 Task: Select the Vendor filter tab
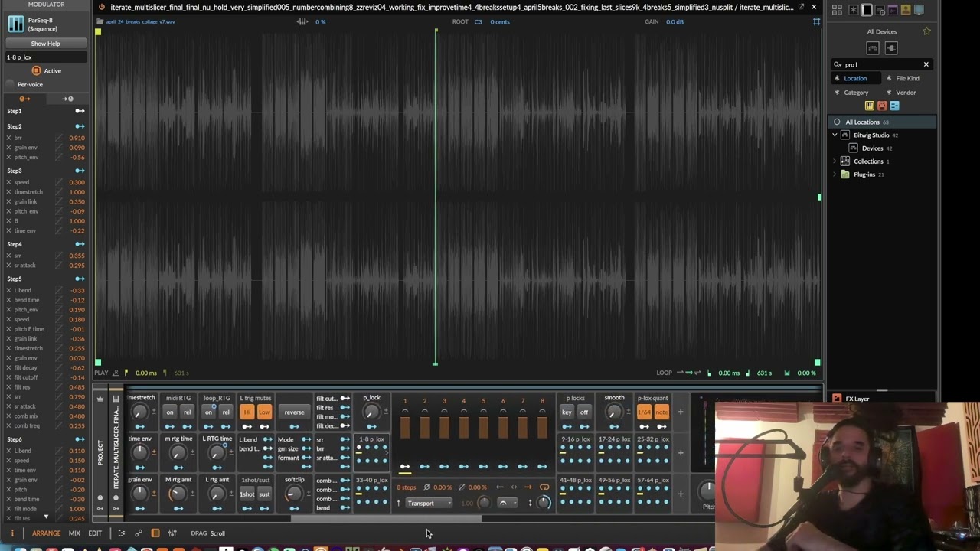coord(906,93)
